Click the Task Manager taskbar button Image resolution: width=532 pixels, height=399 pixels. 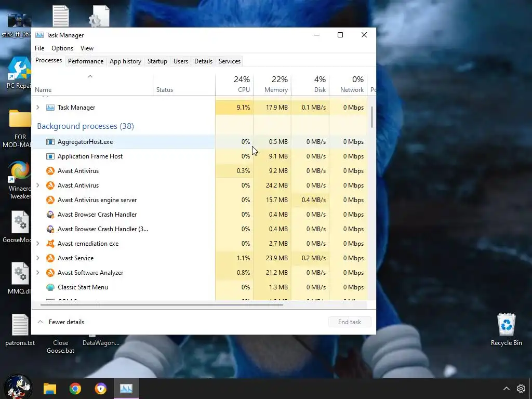(126, 389)
